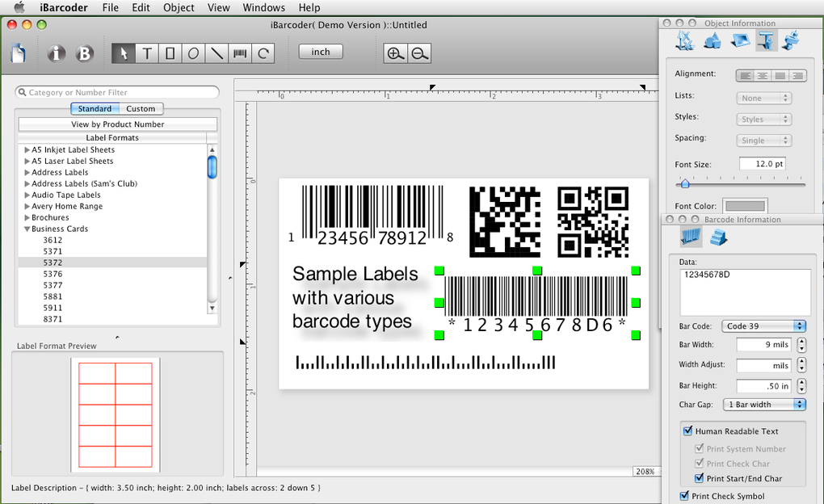Select the Barcode tool
Viewport: 824px width, 504px height.
click(240, 53)
